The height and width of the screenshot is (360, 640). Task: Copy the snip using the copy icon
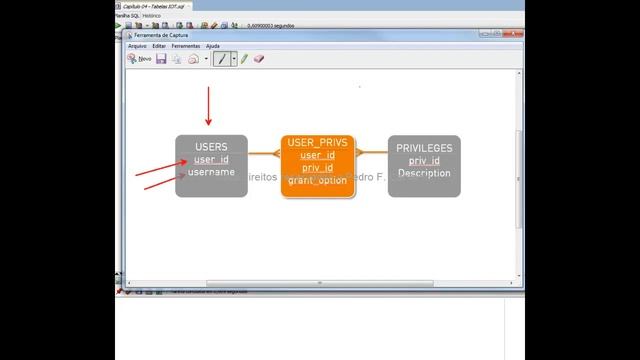tap(177, 59)
